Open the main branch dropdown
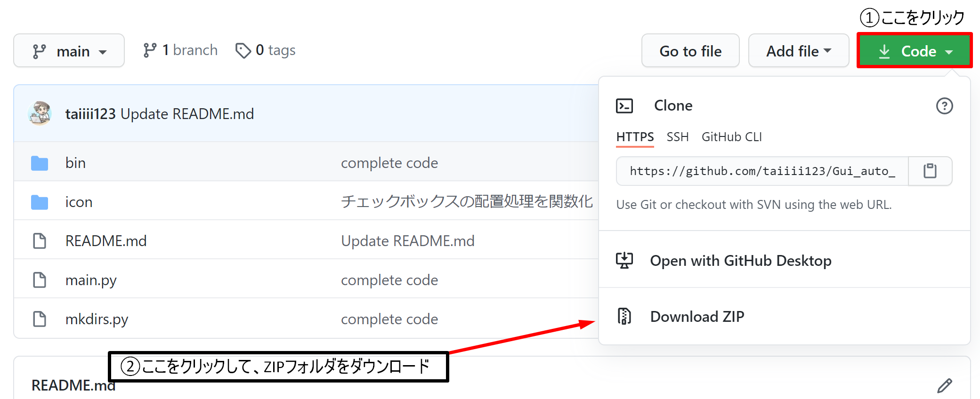The width and height of the screenshot is (980, 399). 69,51
